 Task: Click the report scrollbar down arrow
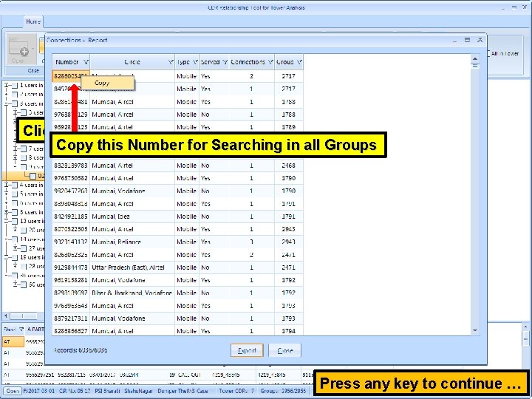point(475,330)
